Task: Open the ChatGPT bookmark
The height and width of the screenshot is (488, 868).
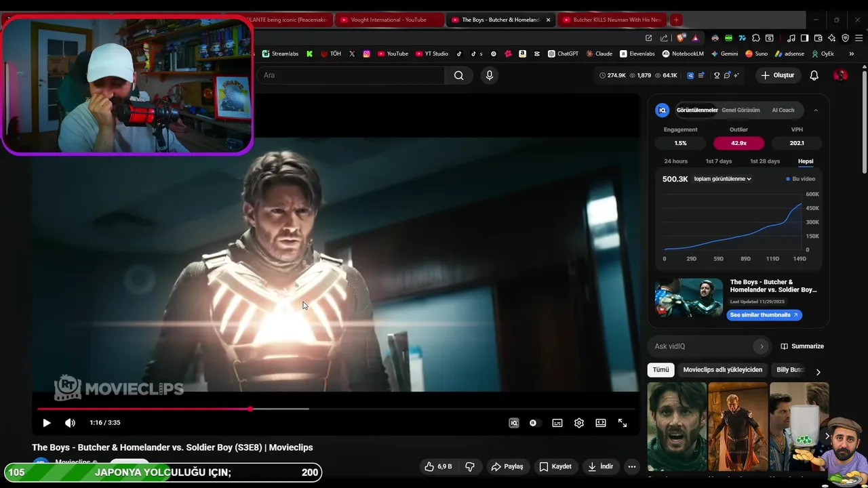Action: 564,54
